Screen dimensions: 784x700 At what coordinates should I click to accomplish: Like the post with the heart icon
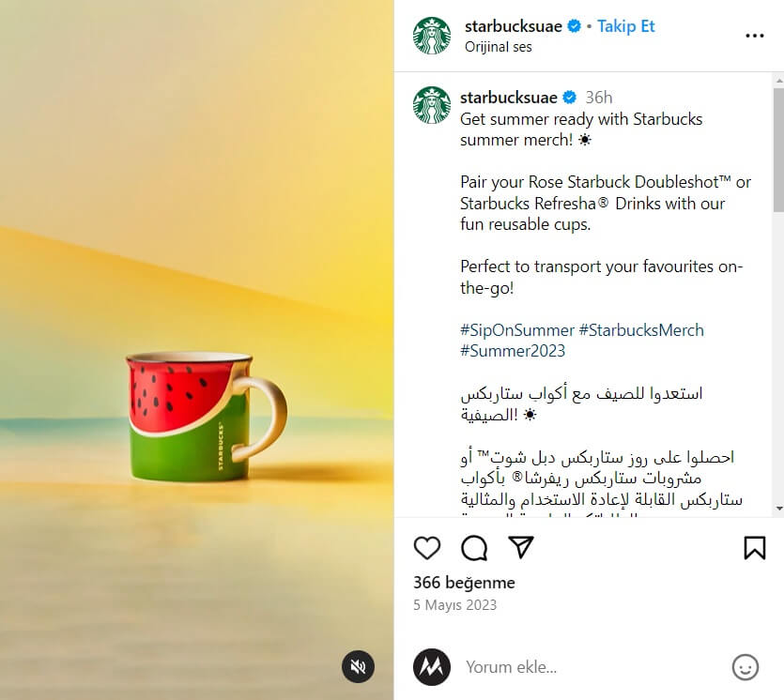tap(427, 548)
